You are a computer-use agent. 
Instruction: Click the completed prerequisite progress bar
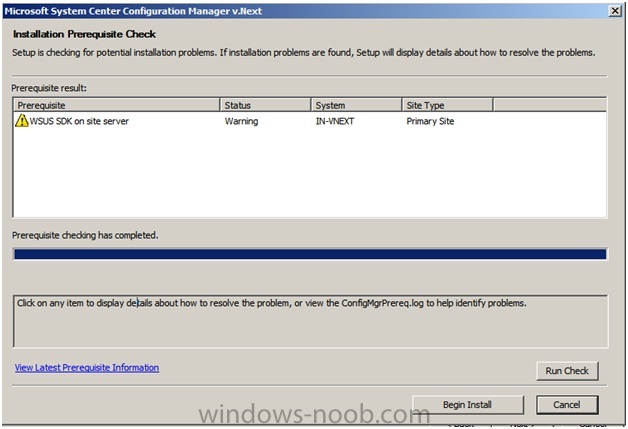click(310, 254)
